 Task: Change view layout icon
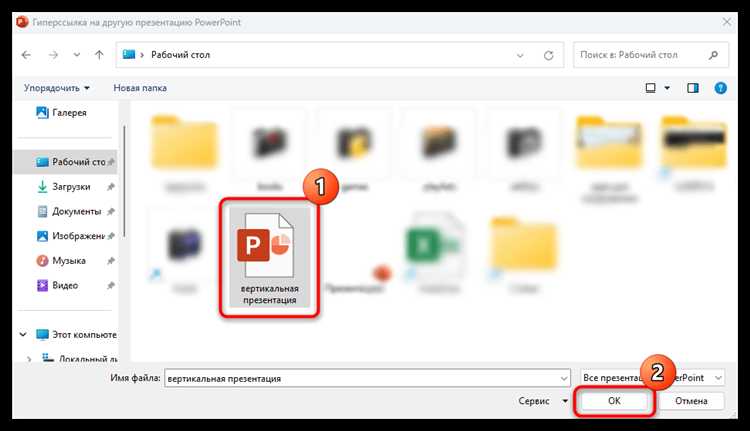click(x=651, y=88)
